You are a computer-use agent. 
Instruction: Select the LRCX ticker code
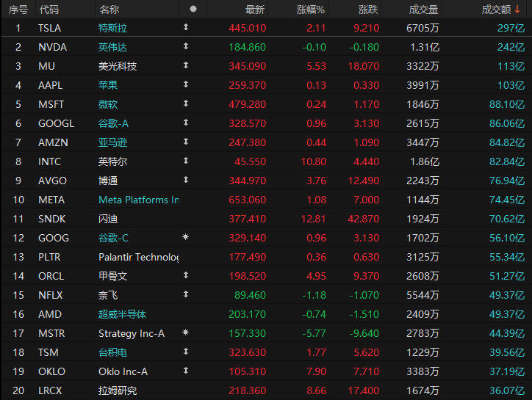(x=50, y=390)
